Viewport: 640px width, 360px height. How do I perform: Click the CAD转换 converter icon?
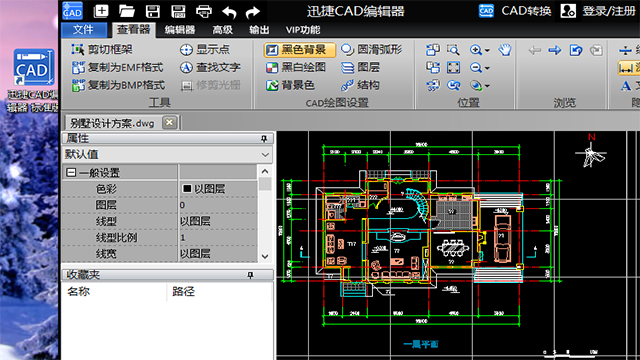[x=486, y=11]
